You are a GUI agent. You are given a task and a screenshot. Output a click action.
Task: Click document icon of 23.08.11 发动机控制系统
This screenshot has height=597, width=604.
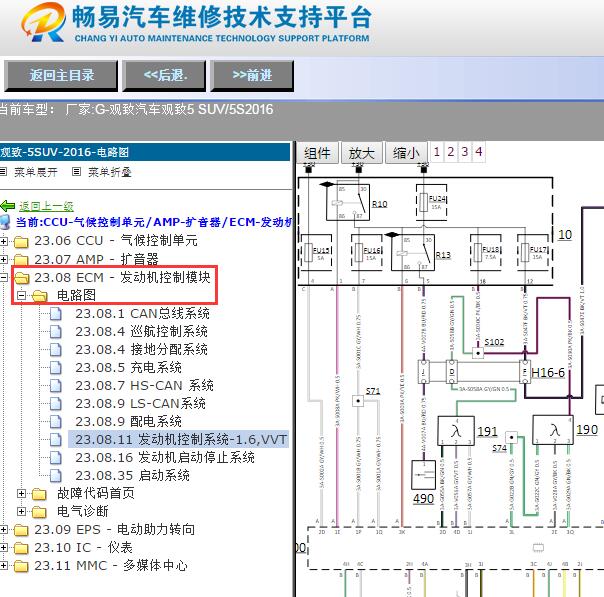(x=56, y=439)
